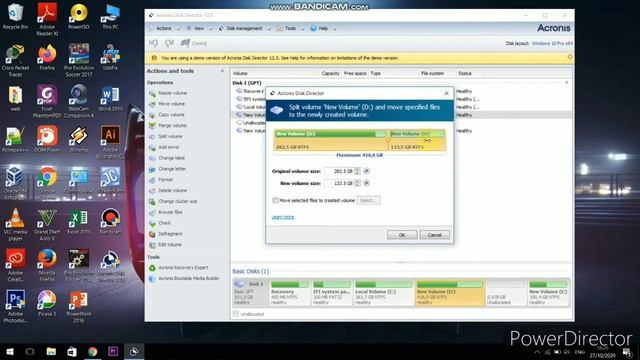Choose the Copy volume operation icon
The height and width of the screenshot is (360, 640).
click(152, 115)
